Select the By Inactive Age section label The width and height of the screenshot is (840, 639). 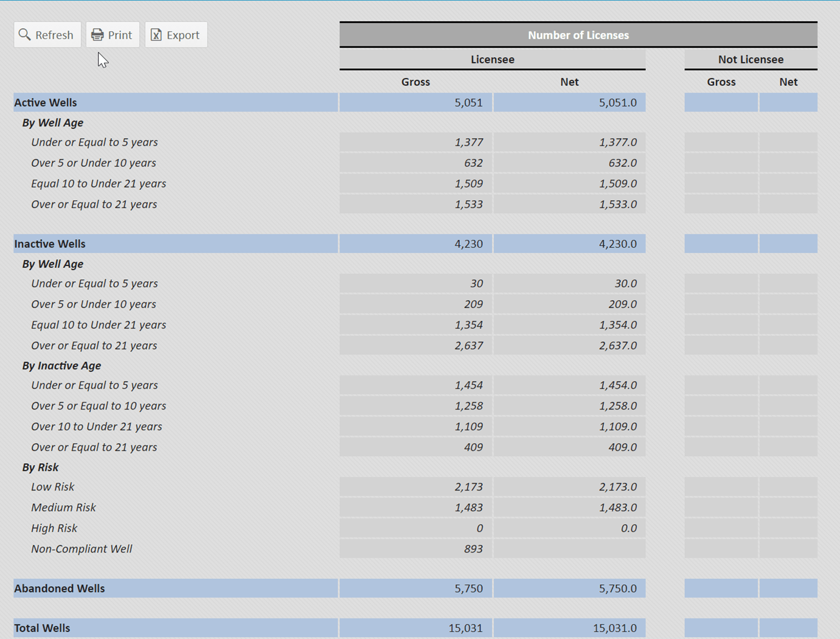[x=61, y=365]
